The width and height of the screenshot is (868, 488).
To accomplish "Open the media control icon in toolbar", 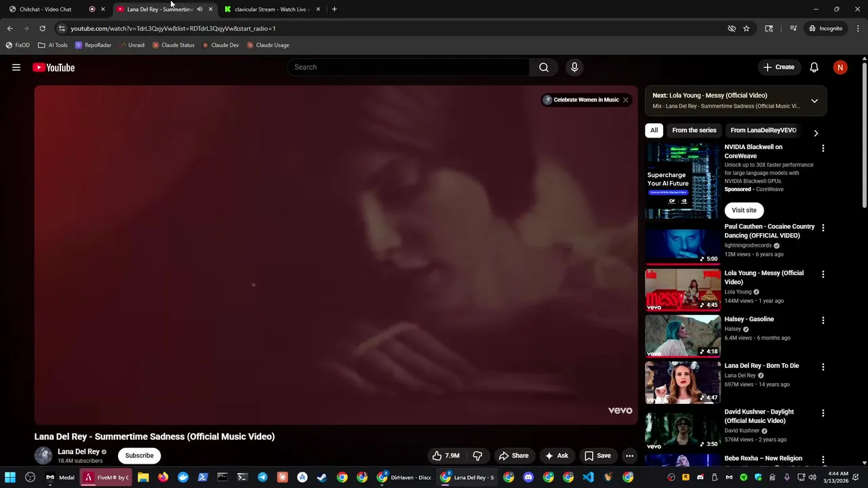I will click(793, 28).
